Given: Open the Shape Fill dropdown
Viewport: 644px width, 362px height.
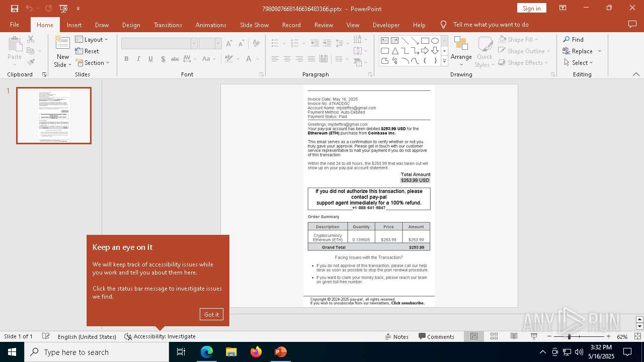Looking at the screenshot, I should pos(518,39).
